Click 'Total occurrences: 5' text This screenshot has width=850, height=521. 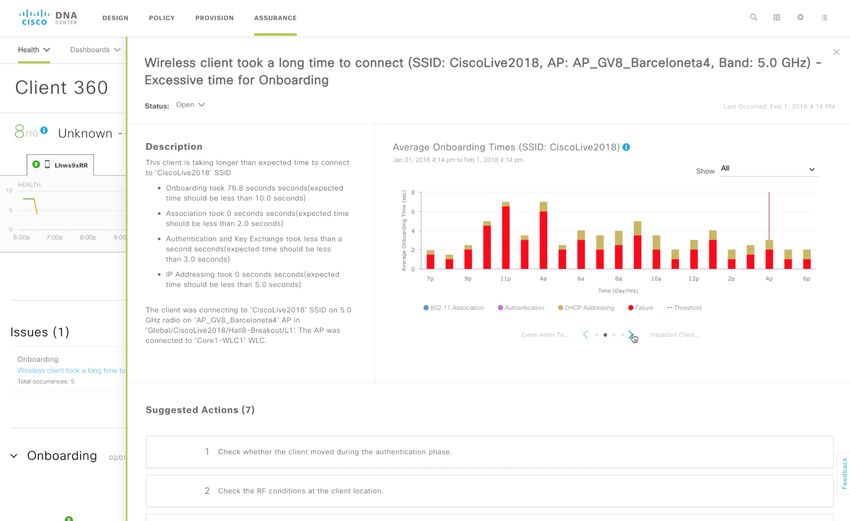click(46, 382)
